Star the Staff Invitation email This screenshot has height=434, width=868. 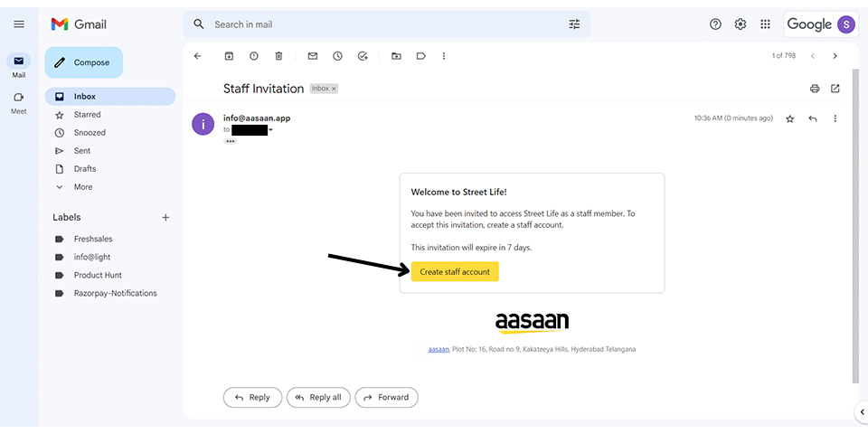click(x=790, y=118)
